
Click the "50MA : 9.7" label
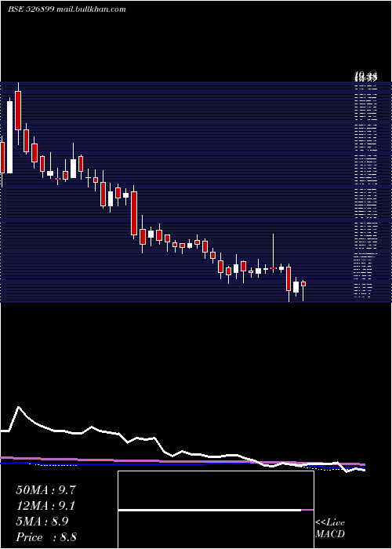click(x=45, y=490)
